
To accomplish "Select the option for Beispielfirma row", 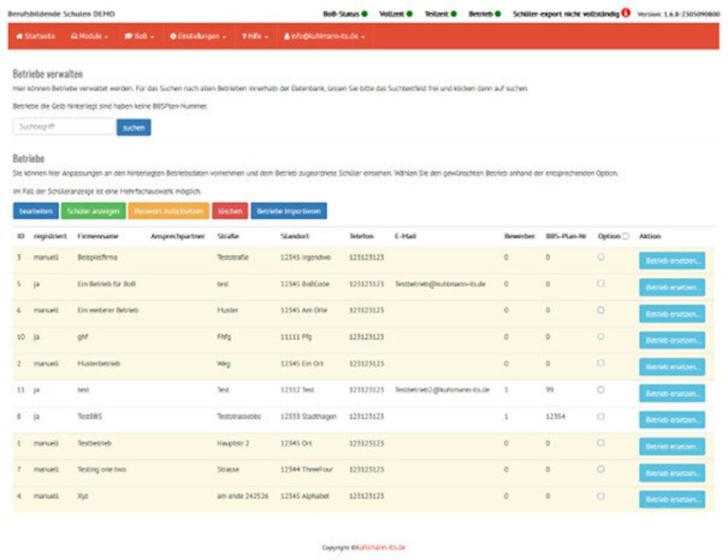I will (x=601, y=256).
